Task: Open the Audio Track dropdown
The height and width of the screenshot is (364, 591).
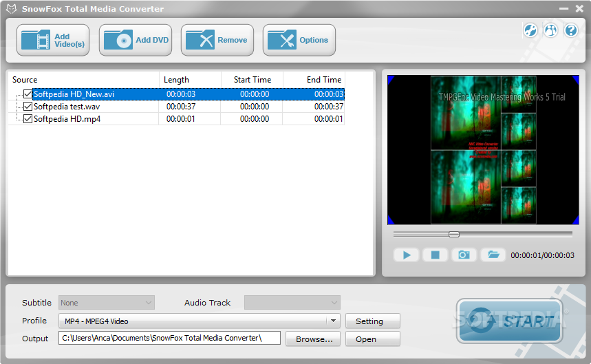Action: [x=292, y=303]
